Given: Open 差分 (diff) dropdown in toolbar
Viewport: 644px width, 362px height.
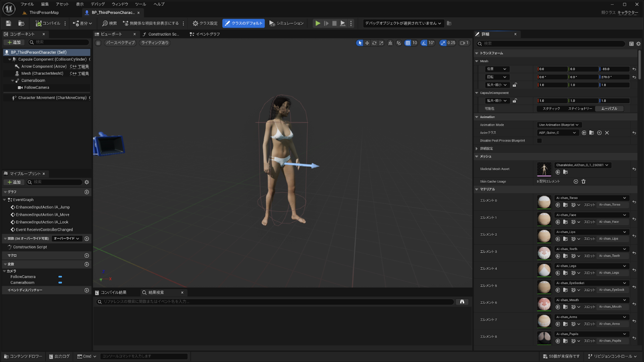Looking at the screenshot, I should pyautogui.click(x=82, y=23).
